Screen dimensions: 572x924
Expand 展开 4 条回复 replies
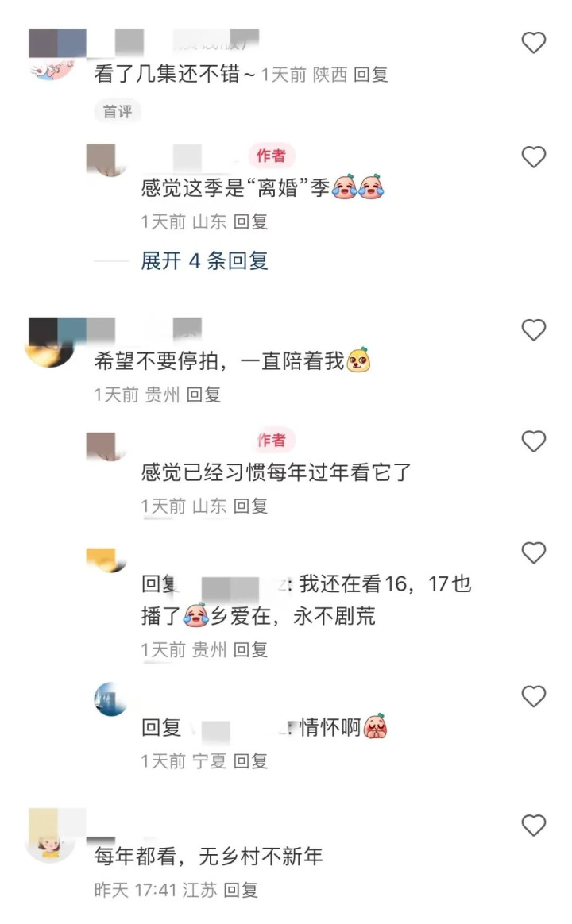204,260
